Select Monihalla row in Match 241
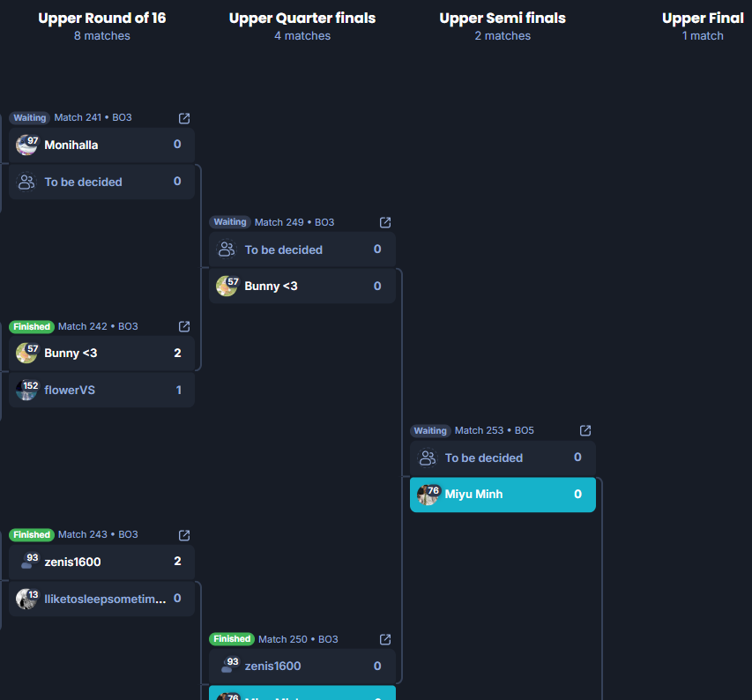Screen dimensions: 752x700 pyautogui.click(x=101, y=145)
